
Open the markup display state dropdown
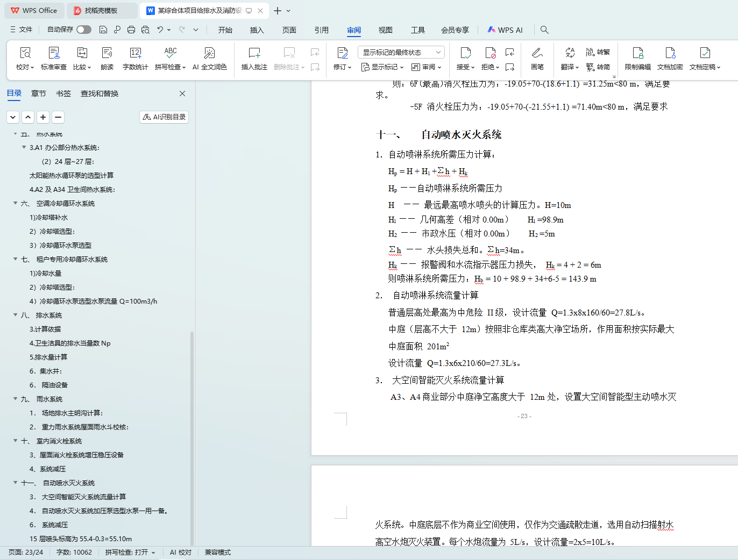tap(401, 52)
